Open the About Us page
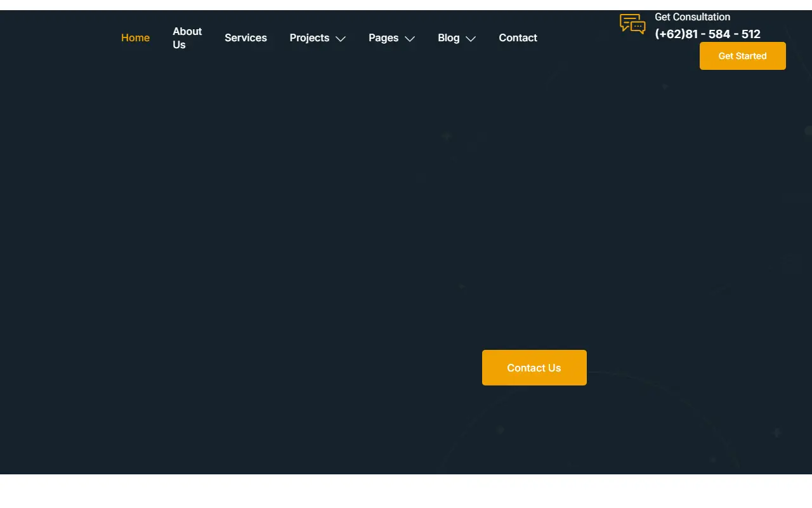 click(x=187, y=38)
